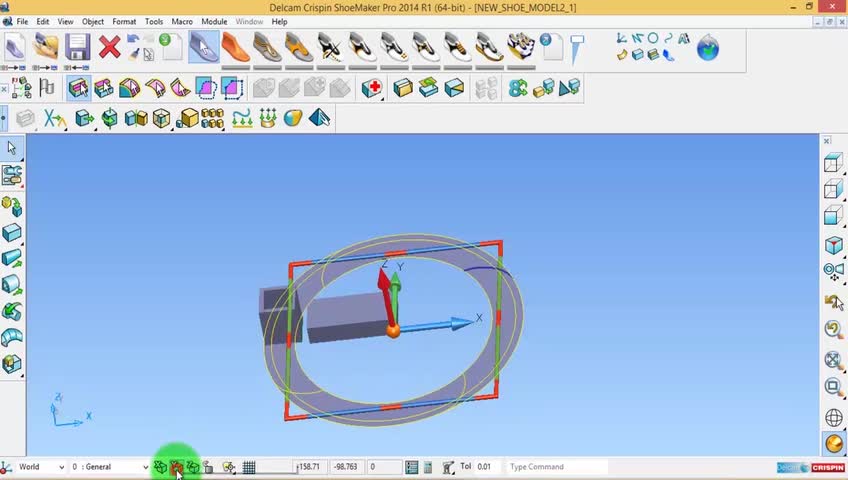Select the wrap curve green arrows icon
848x480 pixels.
(x=242, y=118)
